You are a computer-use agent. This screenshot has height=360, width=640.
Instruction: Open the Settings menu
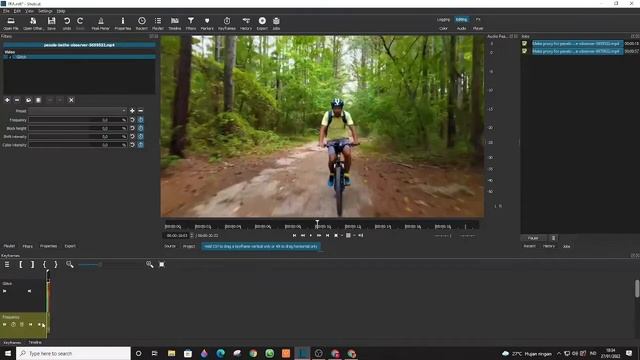[x=45, y=11]
